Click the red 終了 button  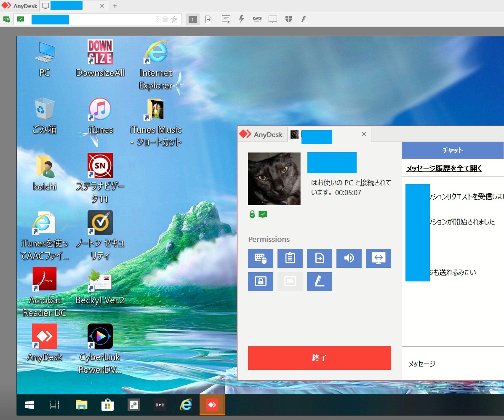320,358
